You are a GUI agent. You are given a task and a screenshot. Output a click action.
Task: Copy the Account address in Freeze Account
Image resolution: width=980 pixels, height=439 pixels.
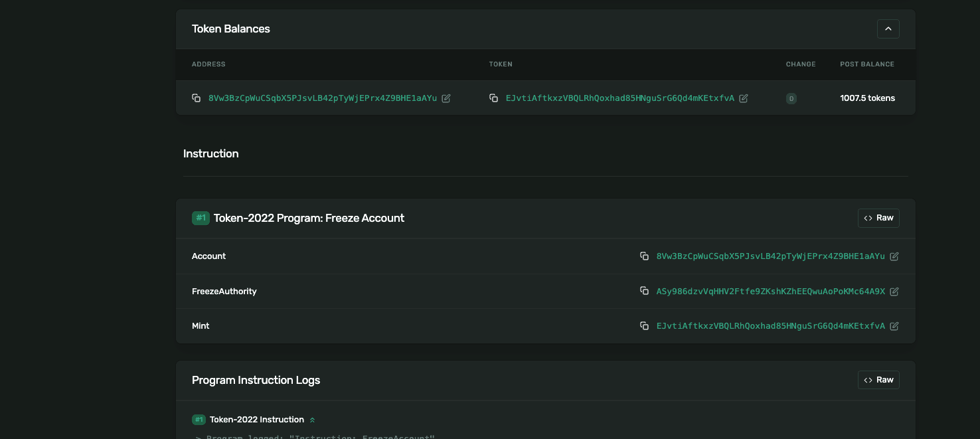tap(644, 256)
